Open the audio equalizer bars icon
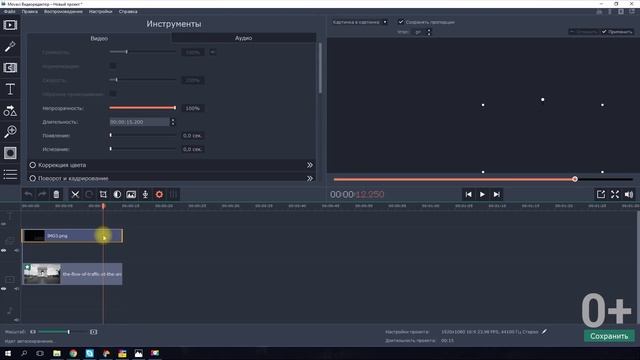 [173, 195]
